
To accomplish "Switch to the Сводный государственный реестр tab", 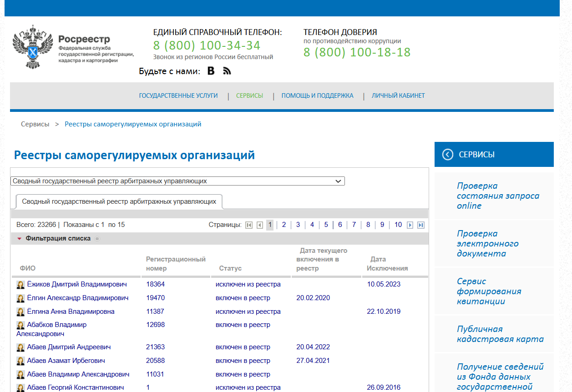I will [119, 201].
